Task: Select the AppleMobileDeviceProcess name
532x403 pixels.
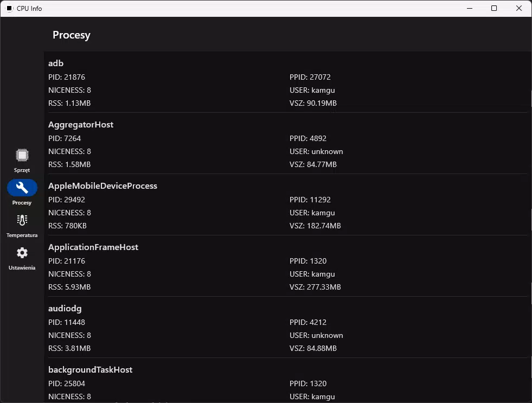Action: 103,186
